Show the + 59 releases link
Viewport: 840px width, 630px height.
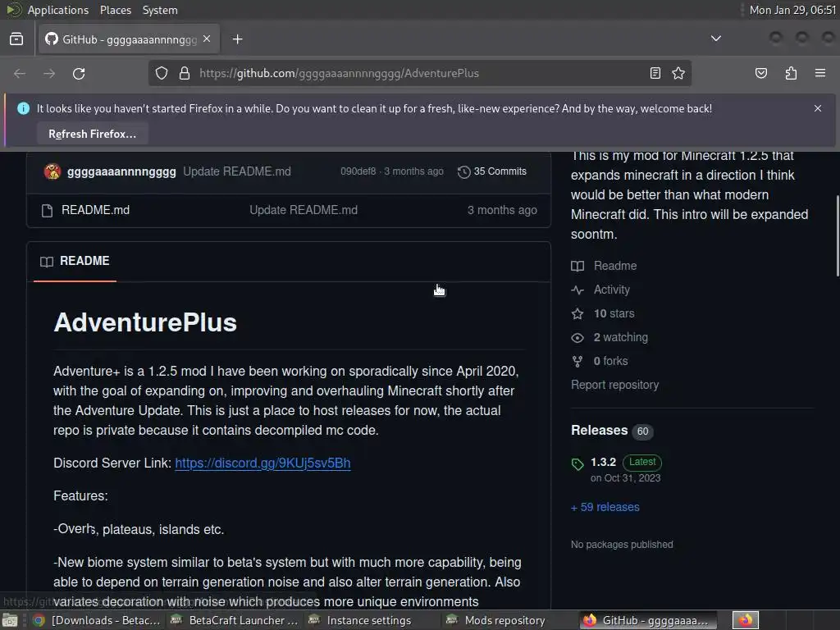pos(605,507)
